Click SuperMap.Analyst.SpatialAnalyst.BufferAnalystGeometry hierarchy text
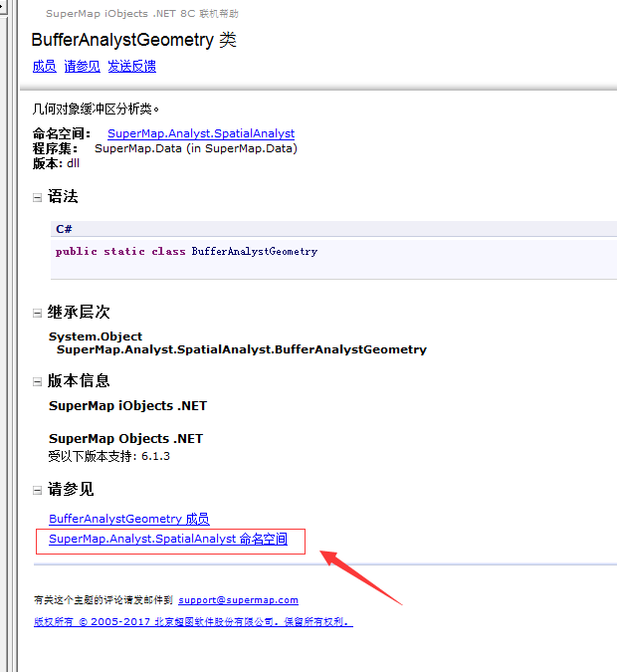Screen dimensions: 617x672 242,349
